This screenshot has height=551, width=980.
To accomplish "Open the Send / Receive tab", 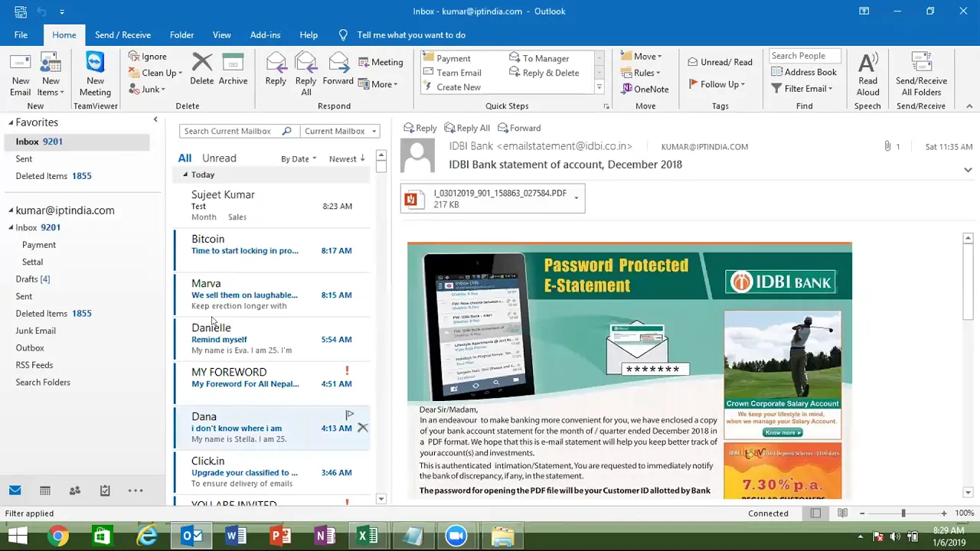I will pyautogui.click(x=122, y=34).
